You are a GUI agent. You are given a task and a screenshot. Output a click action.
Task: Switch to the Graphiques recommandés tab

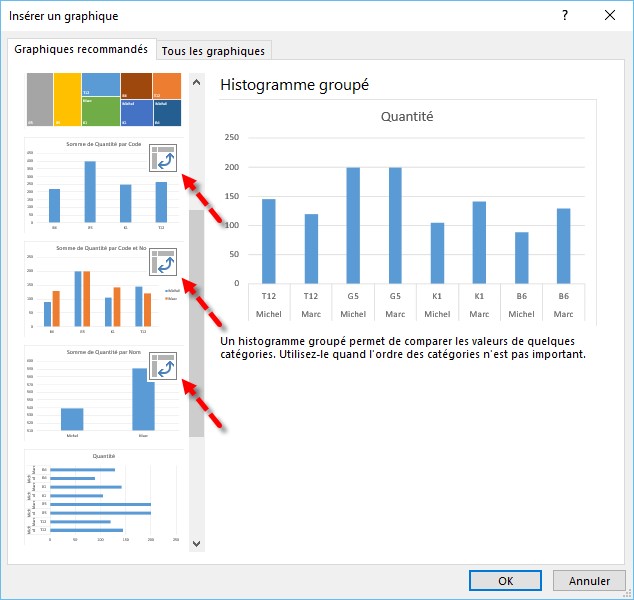point(82,49)
